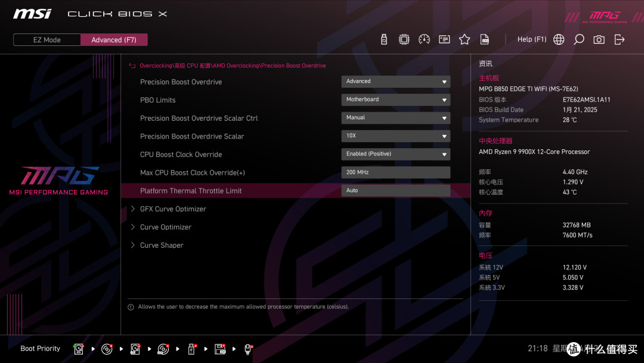Select the first hard disk boot device
The image size is (644, 363).
point(79,349)
